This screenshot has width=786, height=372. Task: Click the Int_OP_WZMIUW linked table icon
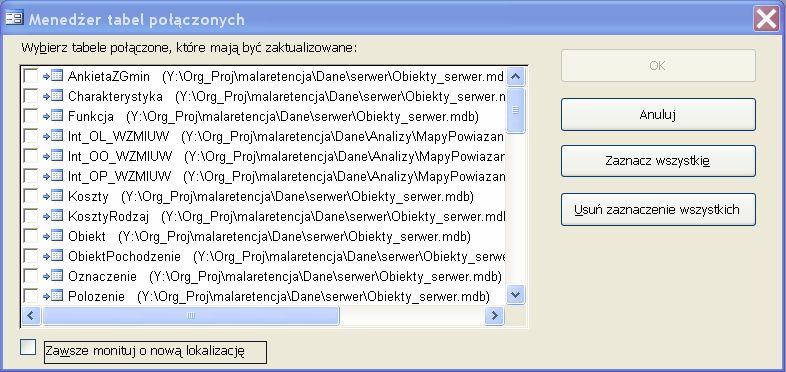click(x=53, y=176)
